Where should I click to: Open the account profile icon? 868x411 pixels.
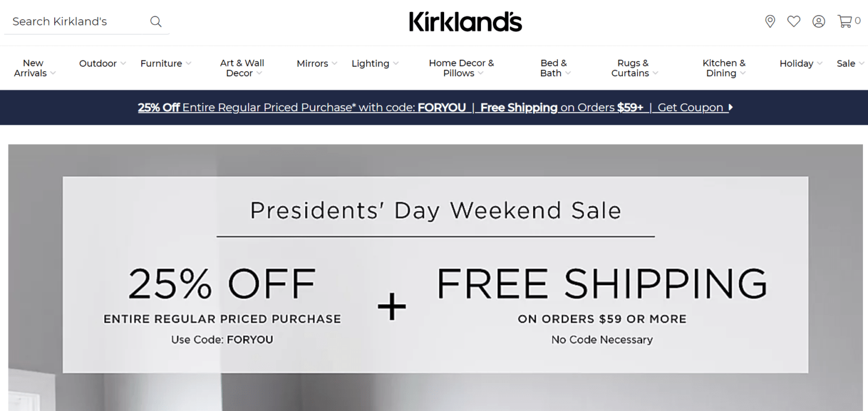coord(818,21)
